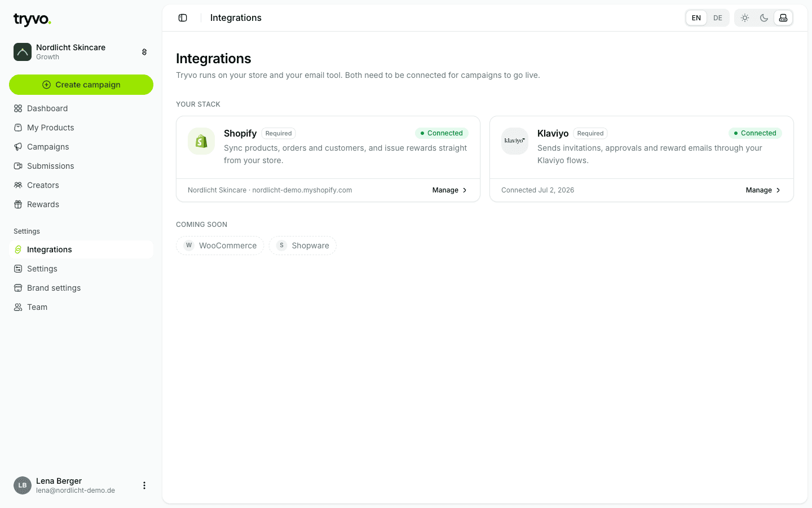Viewport: 812px width, 508px height.
Task: Click the Integrations breadcrumb title in header
Action: [x=236, y=18]
